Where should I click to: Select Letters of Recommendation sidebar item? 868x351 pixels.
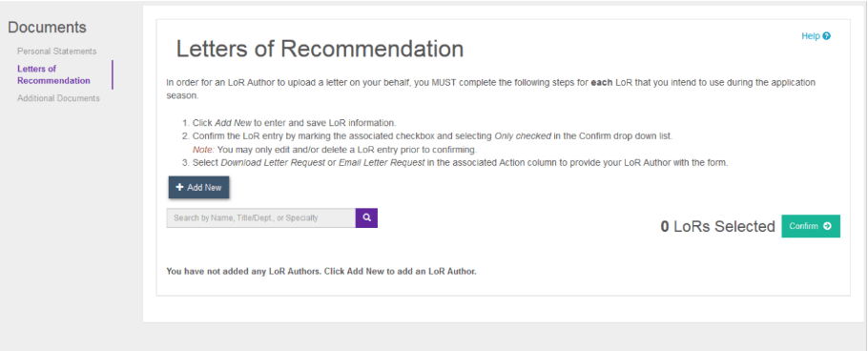[x=53, y=74]
